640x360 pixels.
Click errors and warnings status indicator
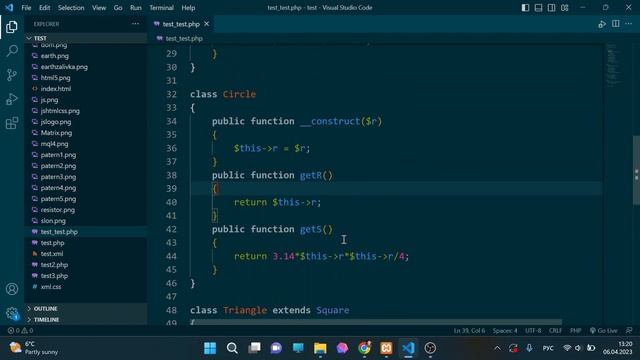[20, 331]
